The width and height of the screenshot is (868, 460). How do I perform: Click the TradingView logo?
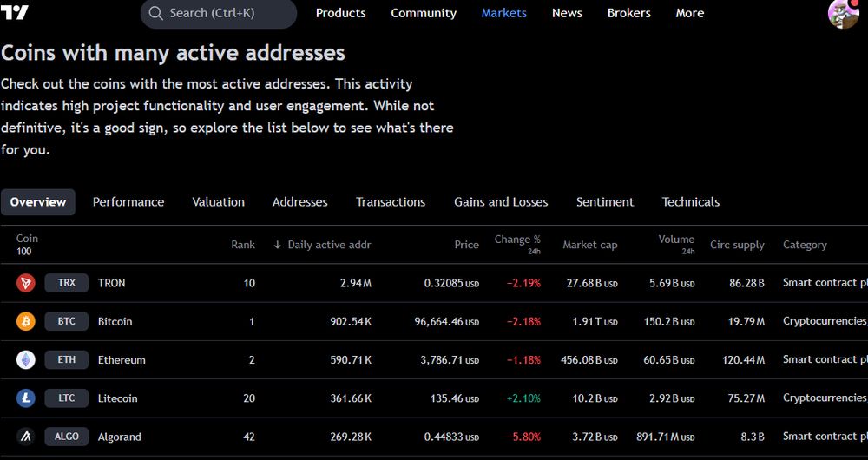pos(14,13)
